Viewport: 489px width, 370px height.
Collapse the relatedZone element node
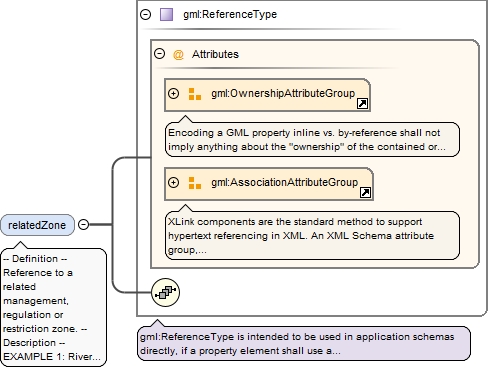83,225
